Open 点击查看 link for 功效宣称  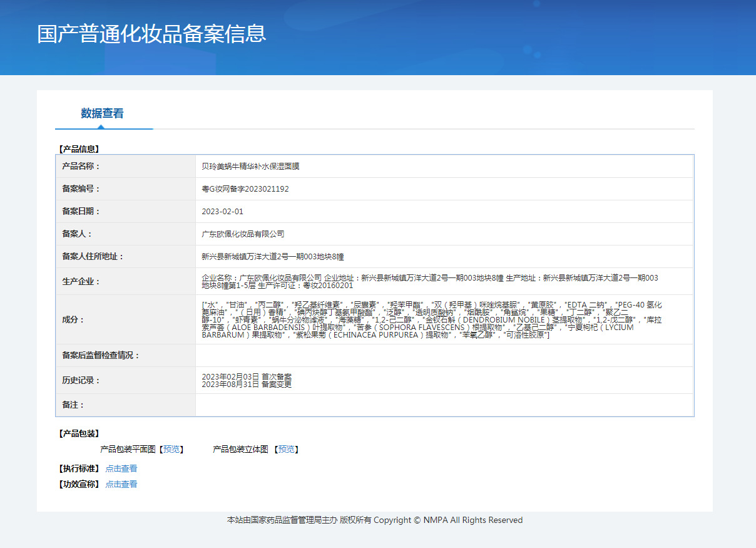click(121, 484)
